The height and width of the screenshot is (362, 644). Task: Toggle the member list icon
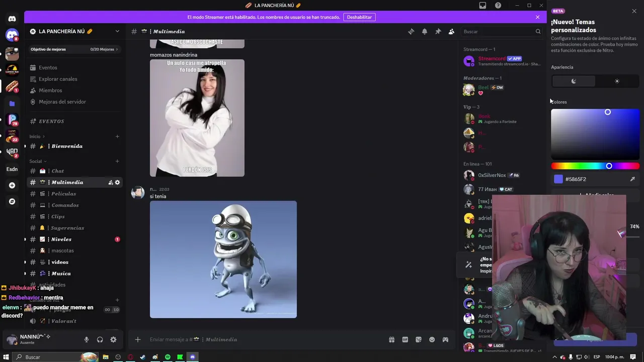click(x=451, y=31)
